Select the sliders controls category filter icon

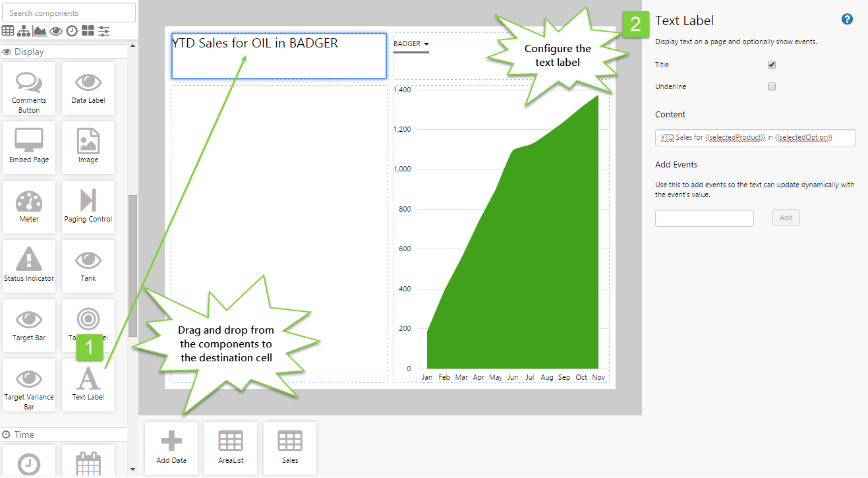tap(103, 31)
